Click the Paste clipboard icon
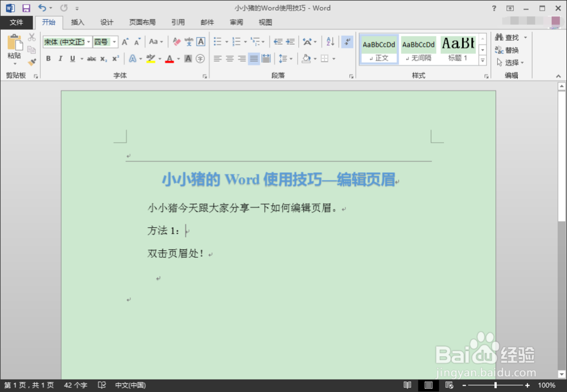The image size is (567, 392). pyautogui.click(x=15, y=42)
